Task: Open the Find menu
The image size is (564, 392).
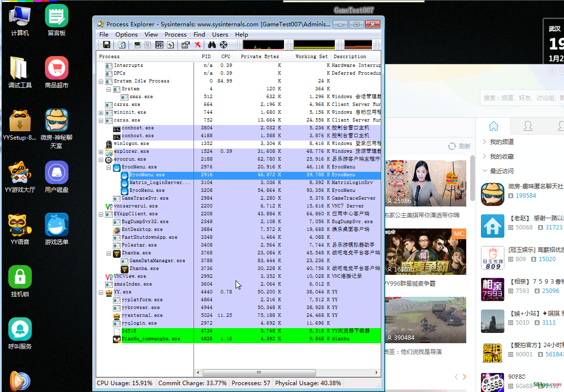Action: (x=199, y=35)
